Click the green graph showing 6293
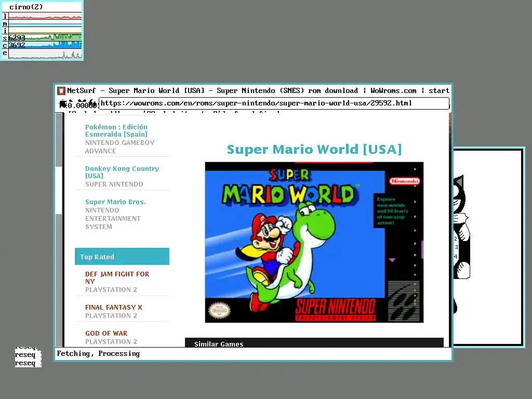This screenshot has height=399, width=532. (x=45, y=37)
